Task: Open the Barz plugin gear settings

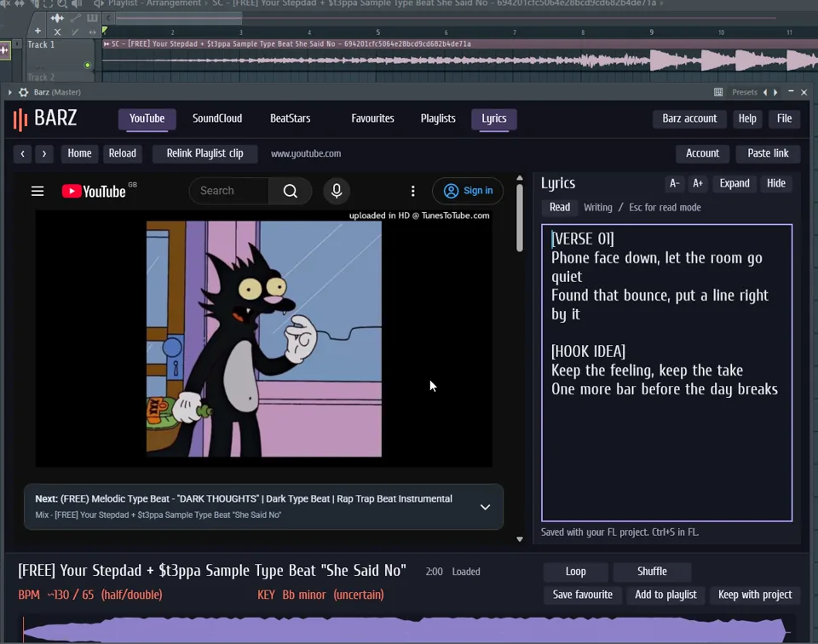Action: point(24,92)
